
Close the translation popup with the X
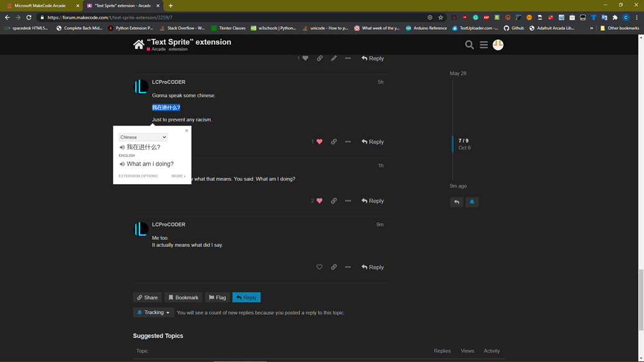186,131
